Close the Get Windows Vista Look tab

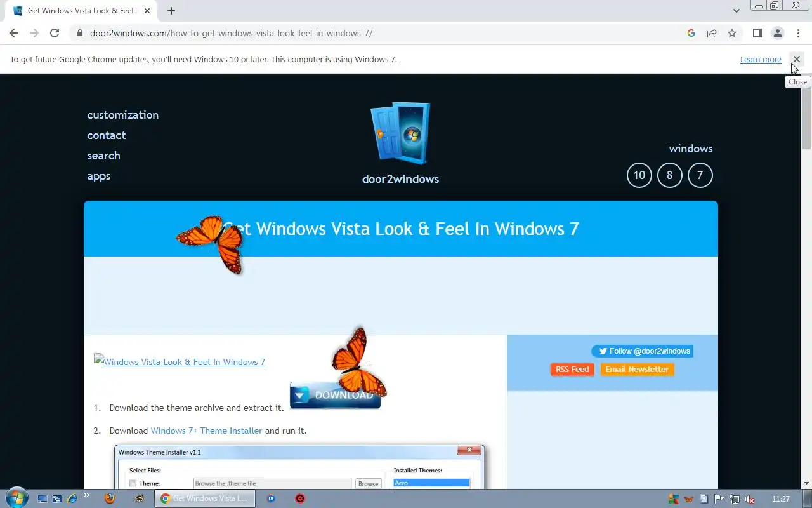tap(147, 11)
